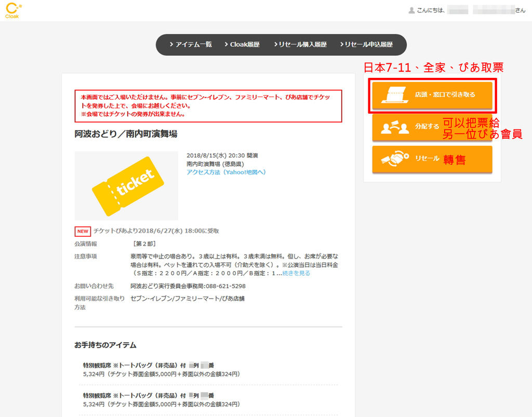Click contact number 088-621-5298 text
Image resolution: width=532 pixels, height=417 pixels.
[x=225, y=286]
